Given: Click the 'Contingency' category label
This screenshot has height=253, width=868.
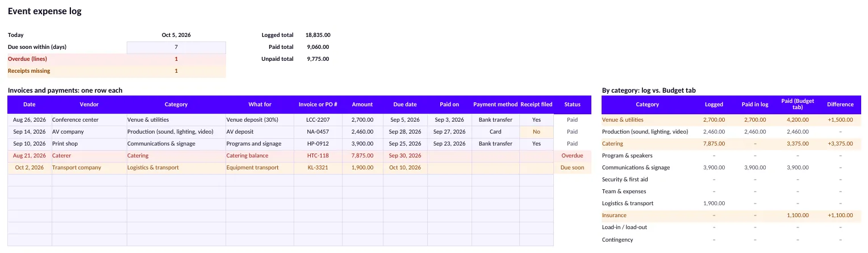Looking at the screenshot, I should tap(617, 240).
